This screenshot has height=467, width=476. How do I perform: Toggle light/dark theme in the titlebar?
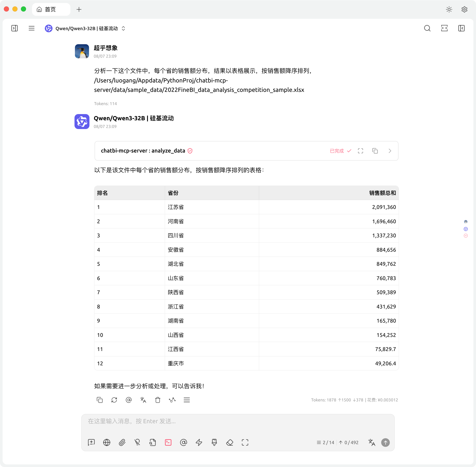pyautogui.click(x=449, y=9)
